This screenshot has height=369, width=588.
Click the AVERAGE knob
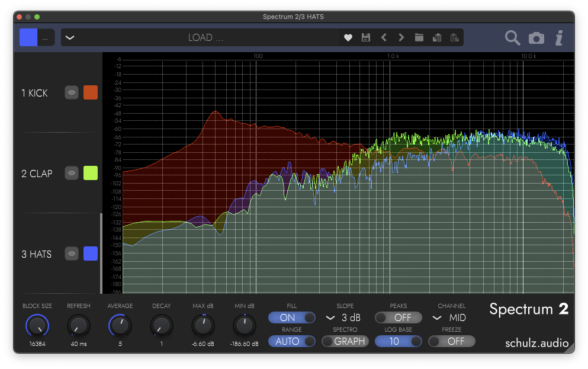[x=120, y=326]
